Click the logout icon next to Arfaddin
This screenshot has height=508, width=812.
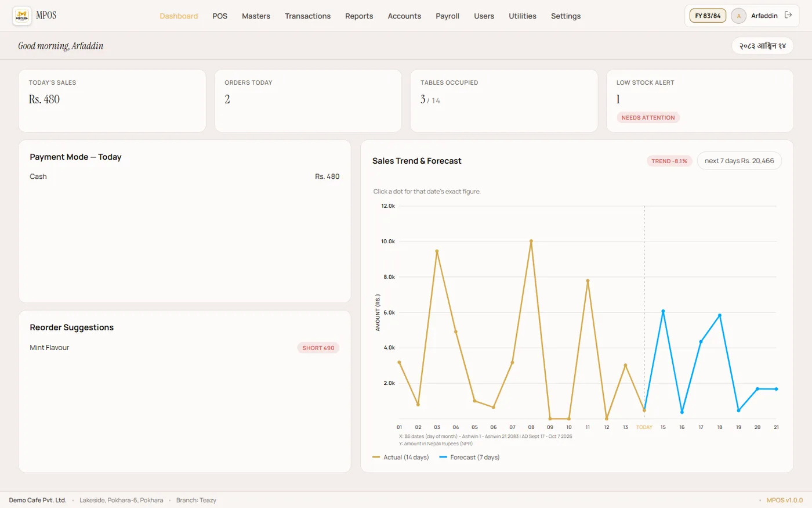coord(788,15)
